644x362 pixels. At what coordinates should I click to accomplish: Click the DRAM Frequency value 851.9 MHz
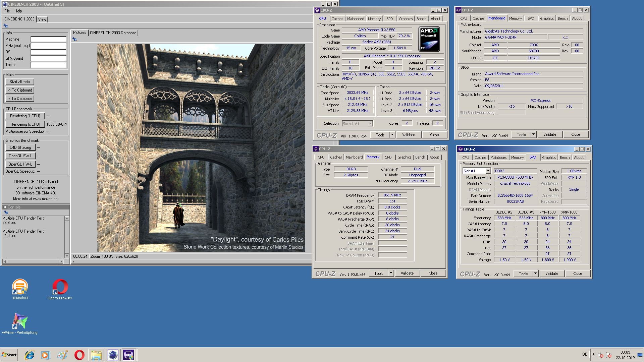click(392, 195)
